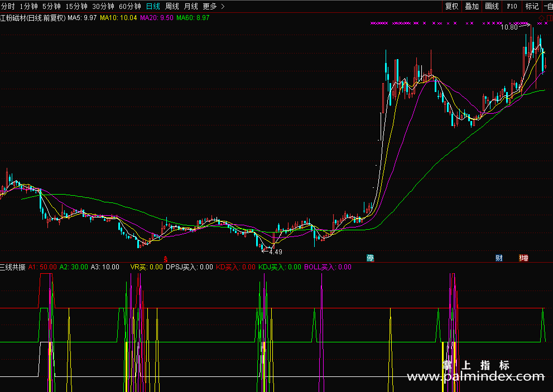
Task: Click the stock title with 日线.前复权
Action: click(33, 18)
